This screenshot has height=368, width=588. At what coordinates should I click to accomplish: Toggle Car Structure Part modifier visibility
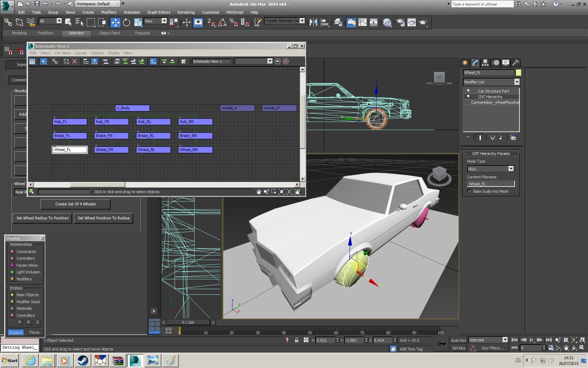click(468, 91)
